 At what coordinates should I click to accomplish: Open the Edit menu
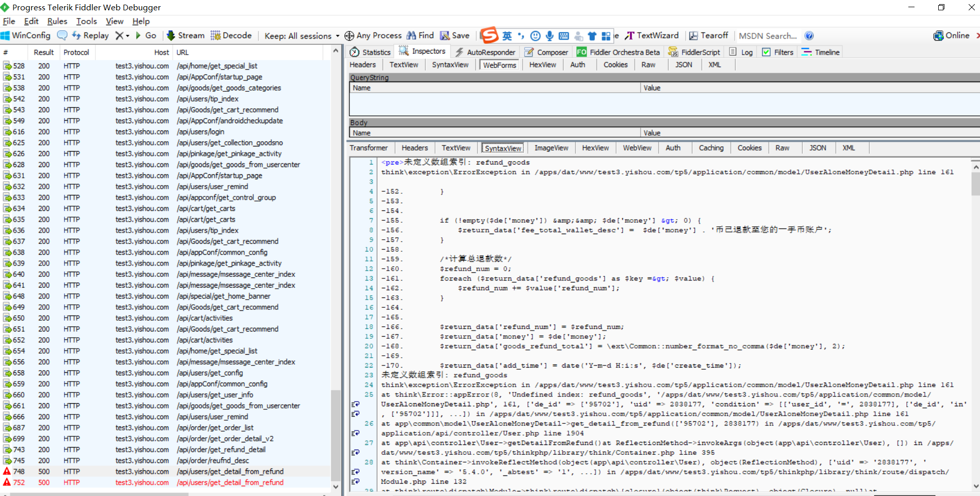pyautogui.click(x=31, y=21)
